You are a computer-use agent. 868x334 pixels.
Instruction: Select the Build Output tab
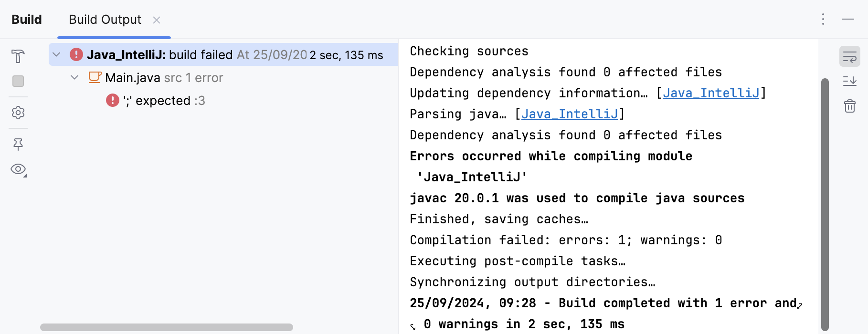(105, 20)
